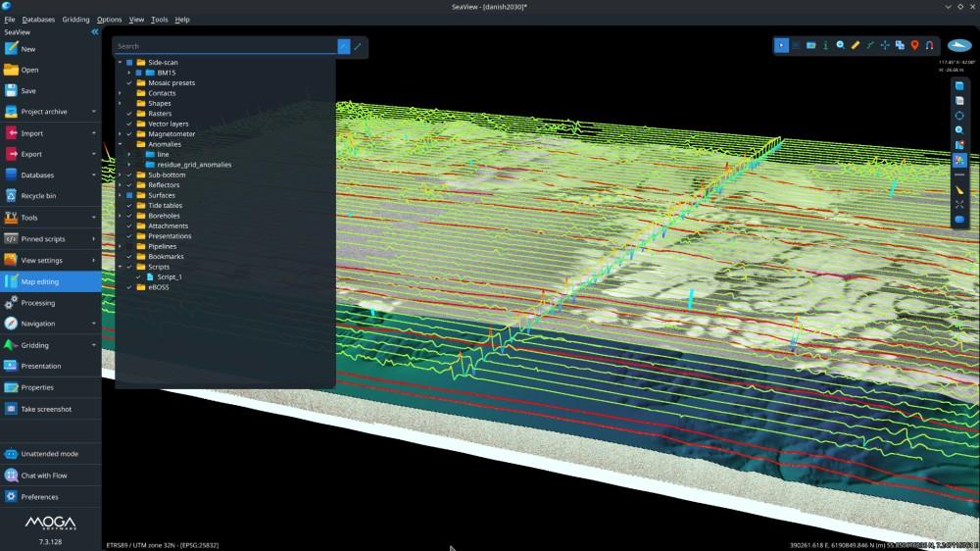Open the Export dropdown arrow
980x551 pixels.
coord(94,154)
